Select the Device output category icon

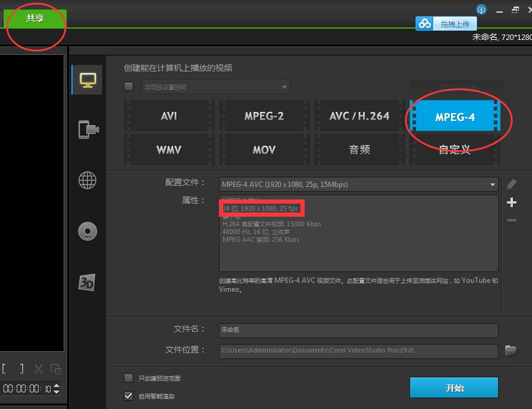88,129
